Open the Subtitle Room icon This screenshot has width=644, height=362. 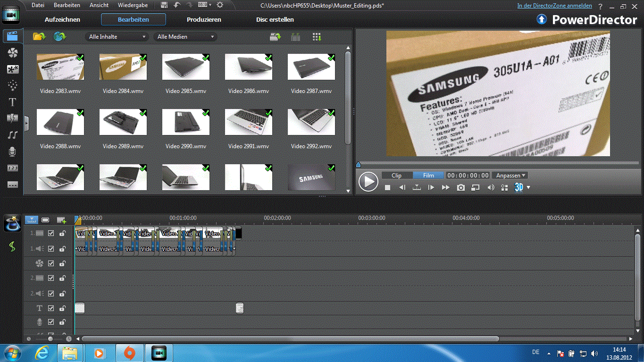pyautogui.click(x=13, y=184)
